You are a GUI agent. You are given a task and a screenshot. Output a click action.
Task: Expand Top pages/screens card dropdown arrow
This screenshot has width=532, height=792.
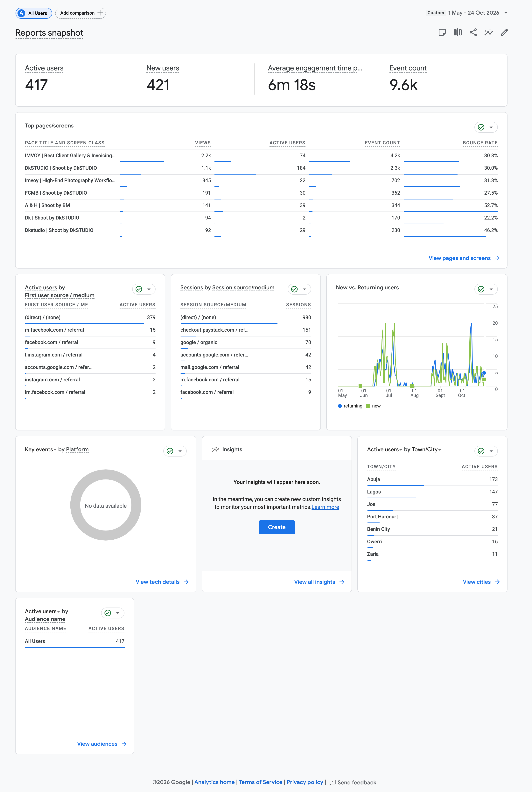click(491, 127)
